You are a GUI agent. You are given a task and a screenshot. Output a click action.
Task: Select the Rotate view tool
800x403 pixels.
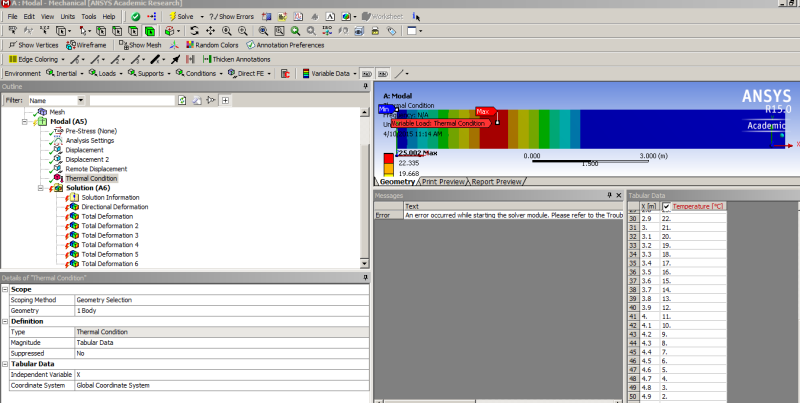194,31
